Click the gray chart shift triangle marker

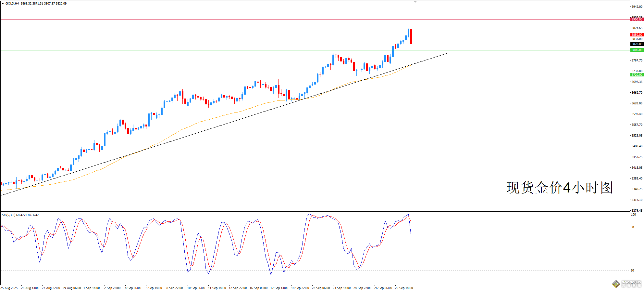coord(415,2)
